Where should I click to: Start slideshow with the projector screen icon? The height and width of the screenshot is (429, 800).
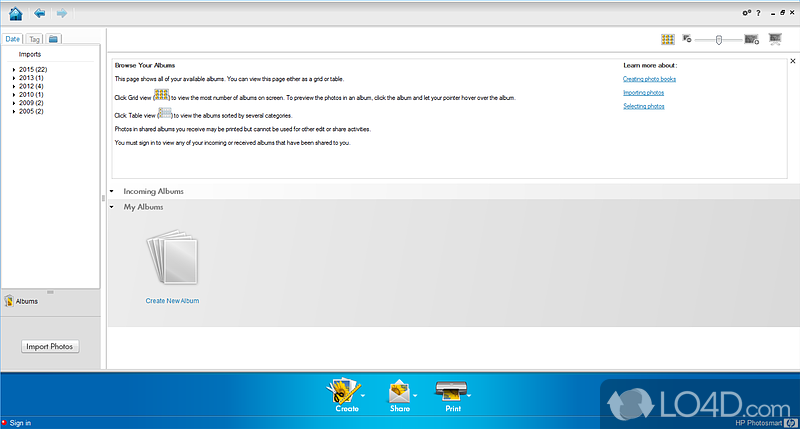[775, 39]
